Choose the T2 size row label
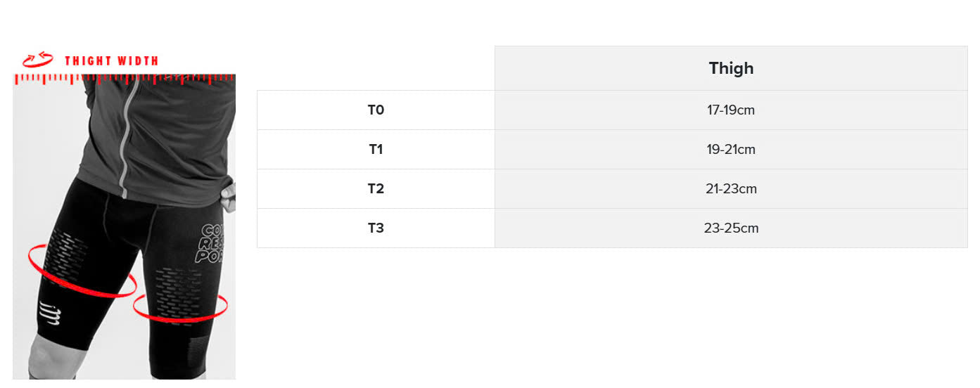Screen dimensions: 980x388 pyautogui.click(x=376, y=189)
